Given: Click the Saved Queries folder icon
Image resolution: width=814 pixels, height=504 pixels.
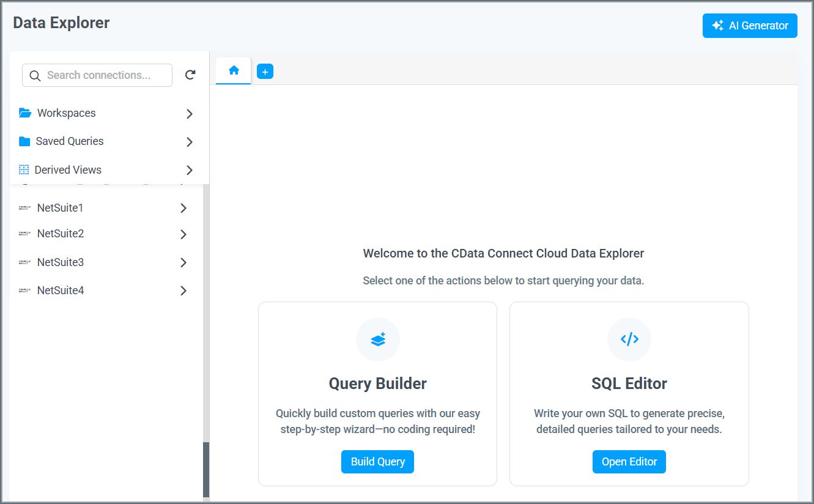Looking at the screenshot, I should 24,141.
